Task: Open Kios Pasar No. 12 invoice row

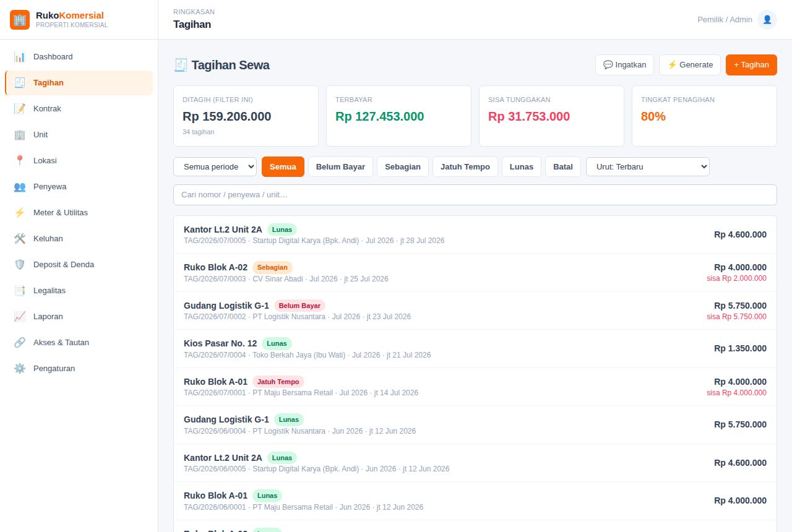Action: pyautogui.click(x=475, y=349)
